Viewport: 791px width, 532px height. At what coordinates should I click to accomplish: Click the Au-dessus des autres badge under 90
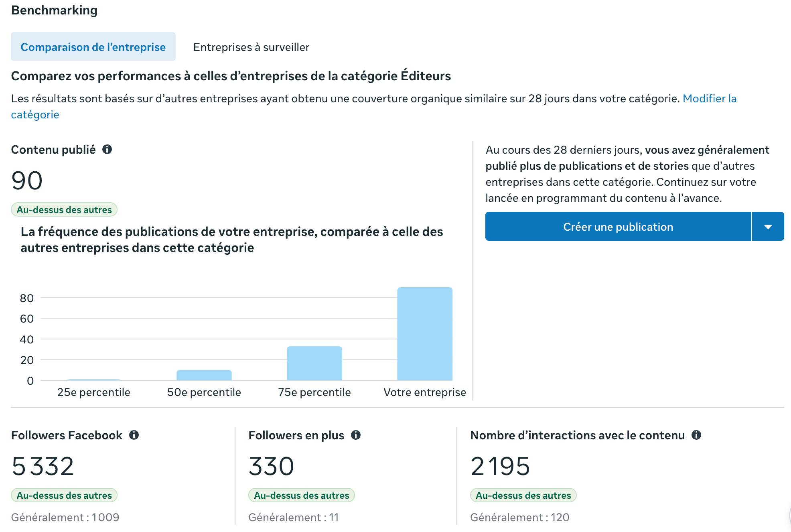click(x=64, y=209)
